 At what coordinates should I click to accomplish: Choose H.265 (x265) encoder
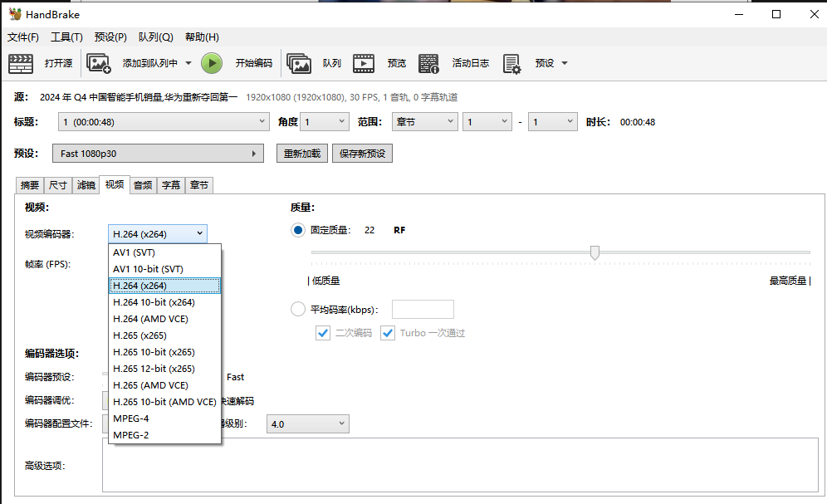pos(164,335)
